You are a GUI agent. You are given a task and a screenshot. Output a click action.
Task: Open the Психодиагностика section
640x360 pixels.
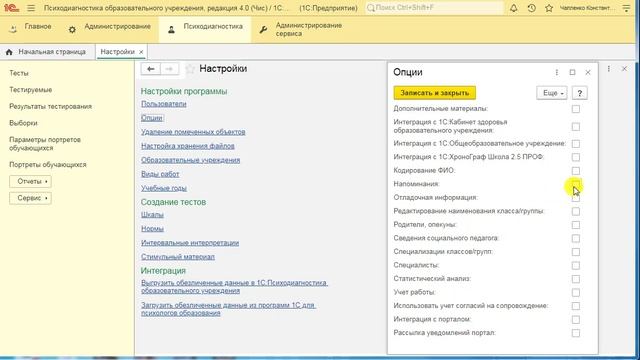205,29
